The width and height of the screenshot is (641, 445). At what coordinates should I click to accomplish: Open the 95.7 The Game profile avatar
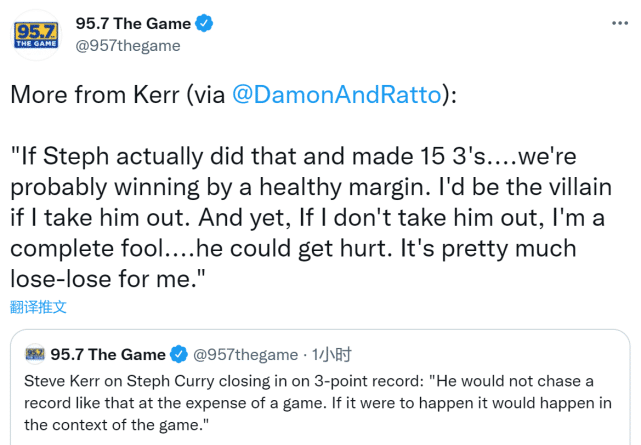click(34, 33)
